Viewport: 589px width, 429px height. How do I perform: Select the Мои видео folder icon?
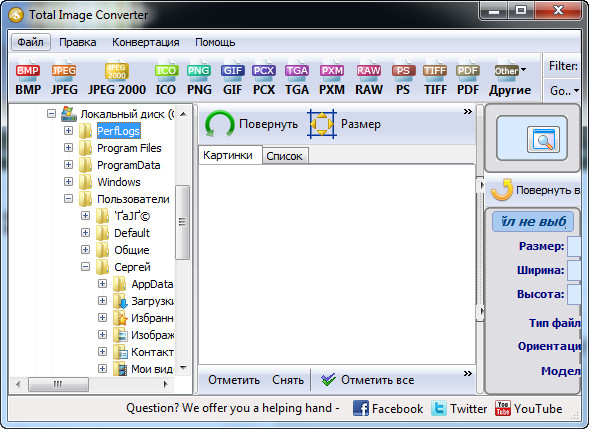click(120, 369)
